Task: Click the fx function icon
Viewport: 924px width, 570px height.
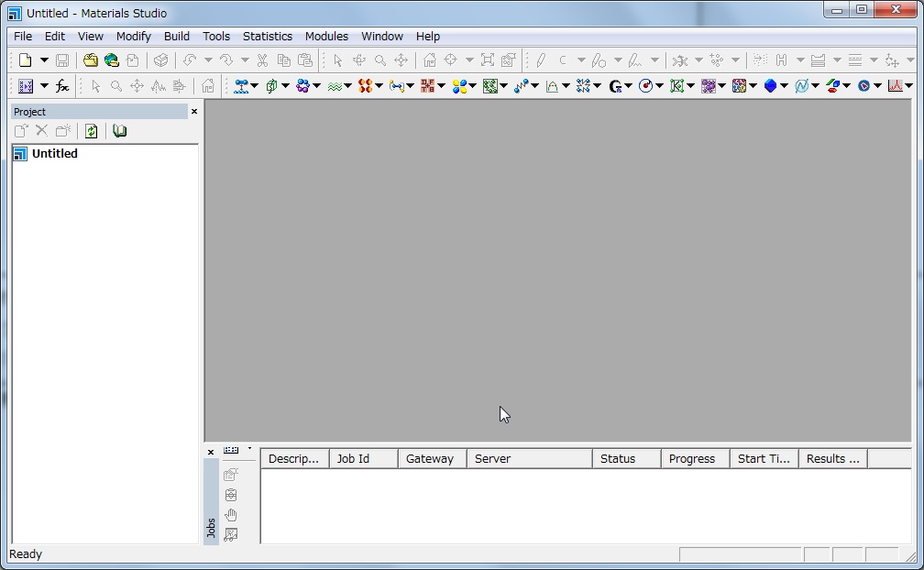Action: [62, 86]
